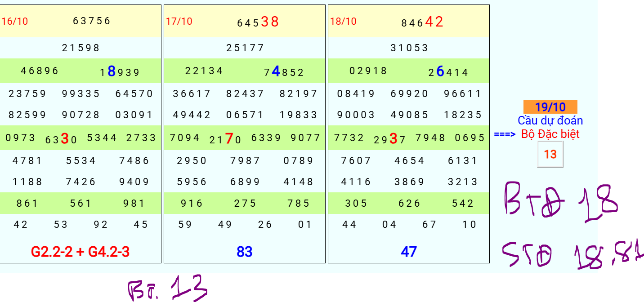Select number 26414 with blue 6

point(448,71)
